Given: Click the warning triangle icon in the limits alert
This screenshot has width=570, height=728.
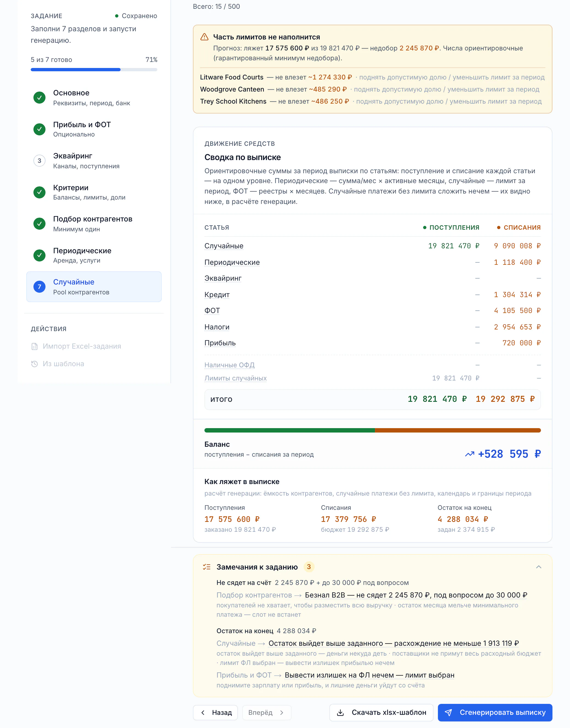Looking at the screenshot, I should pos(204,37).
